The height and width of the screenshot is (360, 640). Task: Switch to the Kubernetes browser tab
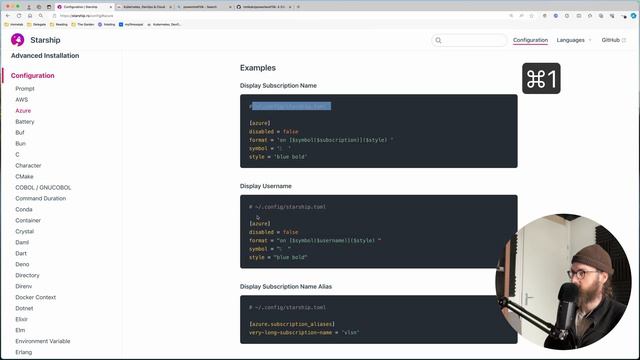(144, 7)
